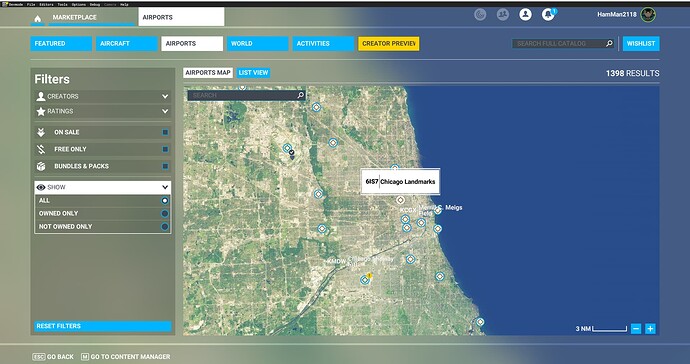
Task: Select the All radio option
Action: tap(165, 201)
